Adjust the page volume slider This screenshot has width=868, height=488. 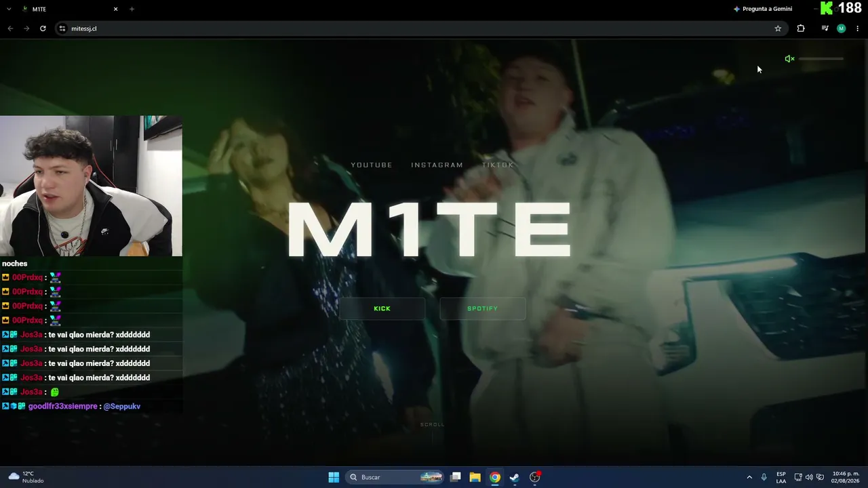(x=821, y=59)
